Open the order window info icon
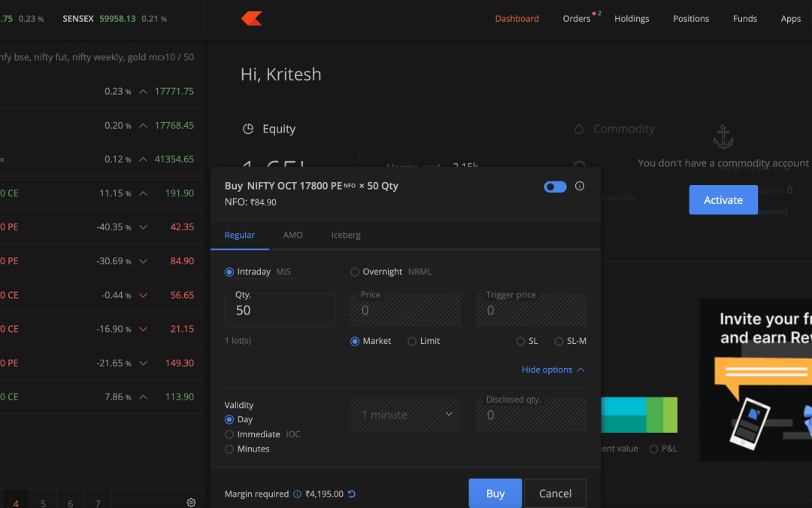The height and width of the screenshot is (508, 812). click(580, 186)
